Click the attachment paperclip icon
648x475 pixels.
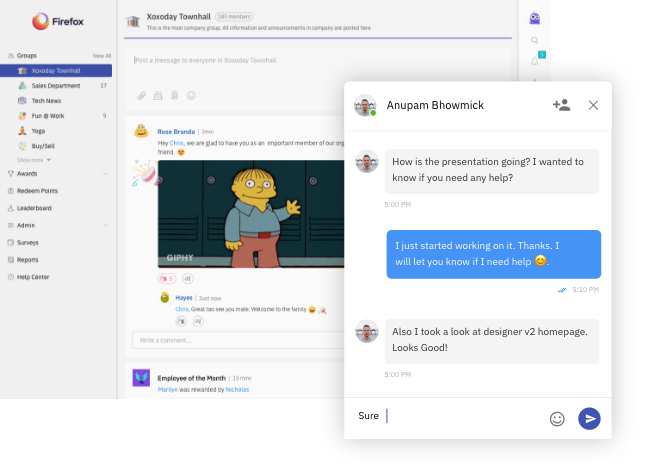142,96
